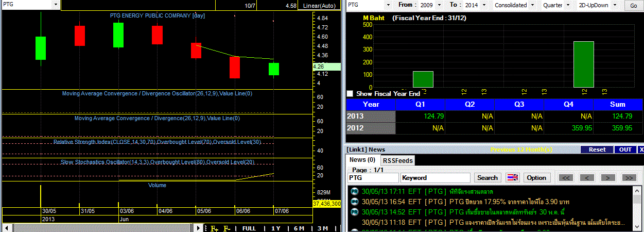Click the 03/06 green candlestick
Image resolution: width=644 pixels, height=232 pixels.
pos(118,35)
